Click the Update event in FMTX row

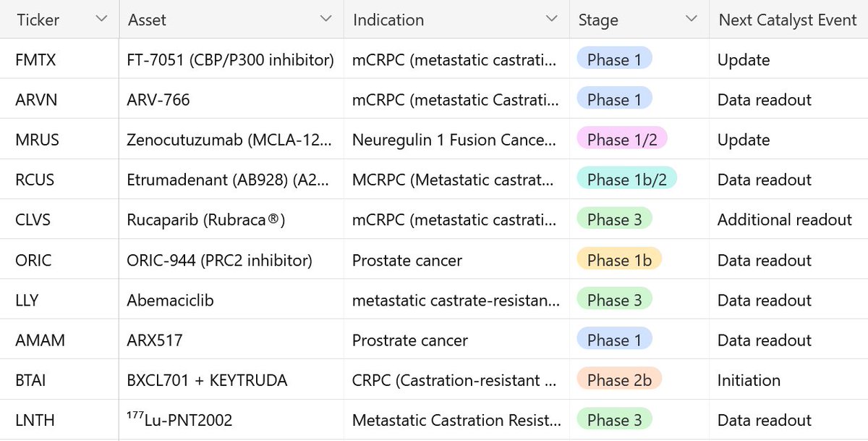[x=788, y=59]
